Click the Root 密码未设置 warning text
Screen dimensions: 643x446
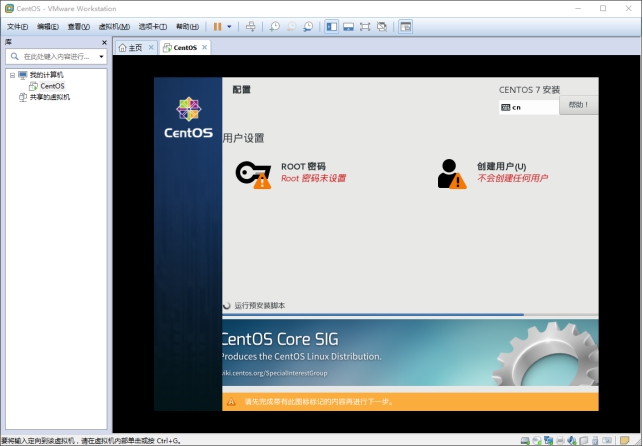[314, 178]
